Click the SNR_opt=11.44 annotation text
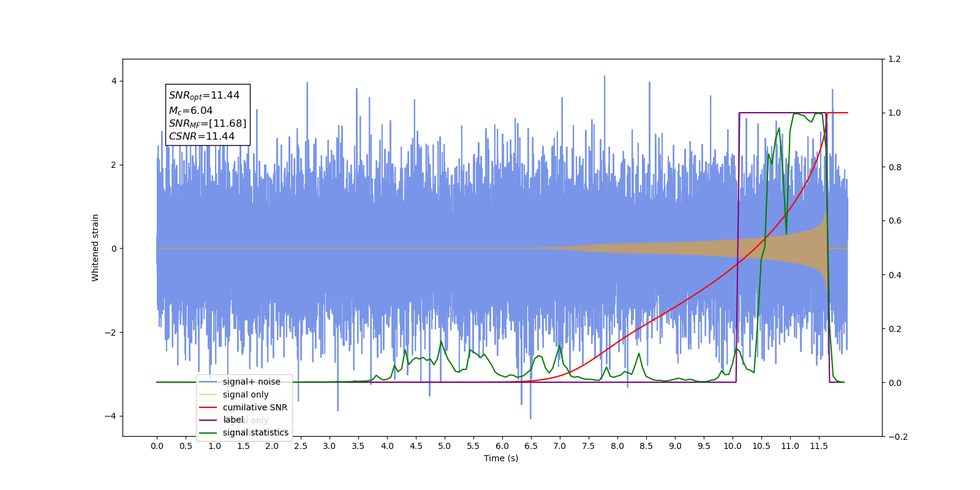This screenshot has height=490, width=980. [204, 96]
